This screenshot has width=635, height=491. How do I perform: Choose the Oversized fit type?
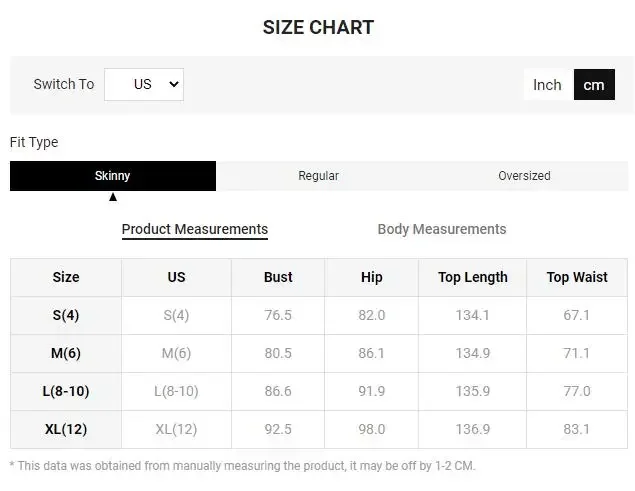524,176
